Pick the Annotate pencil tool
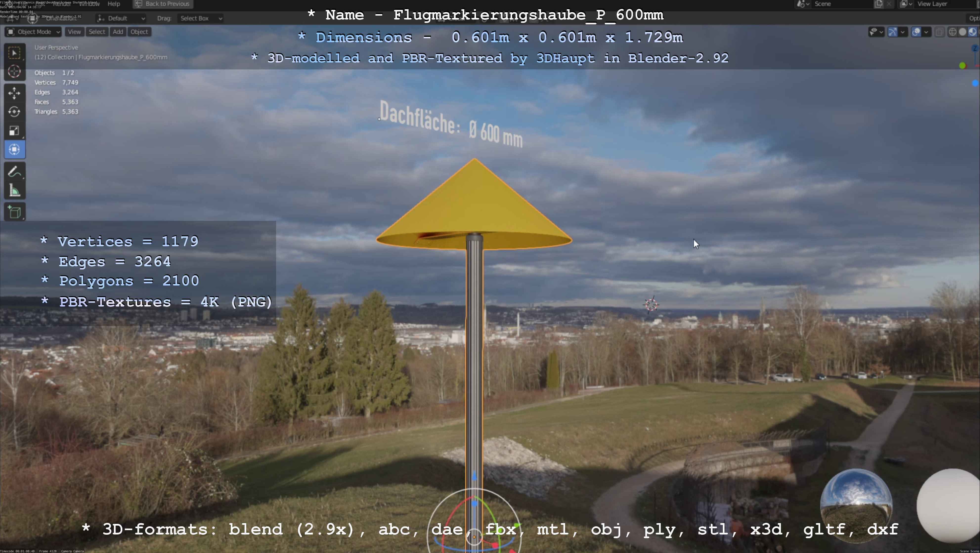 14,172
